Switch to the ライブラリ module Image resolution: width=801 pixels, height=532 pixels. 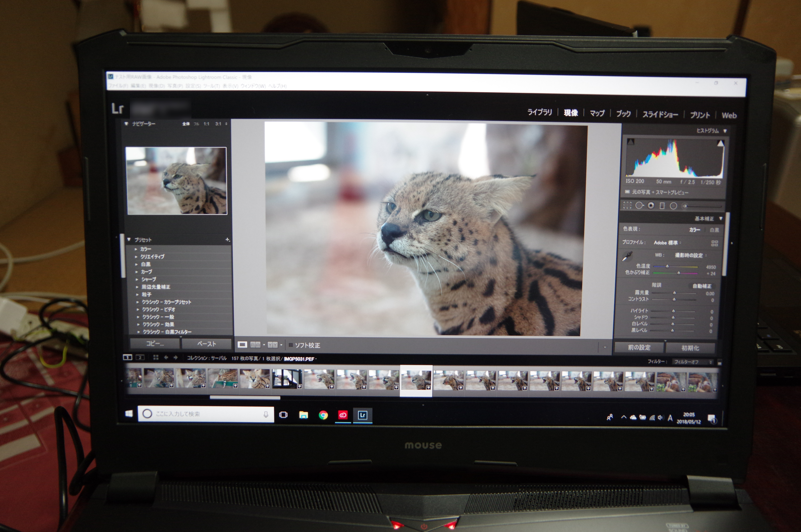coord(539,112)
